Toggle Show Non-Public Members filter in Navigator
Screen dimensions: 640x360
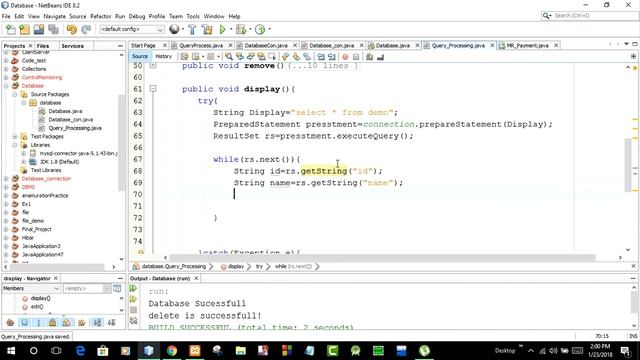coord(52,322)
